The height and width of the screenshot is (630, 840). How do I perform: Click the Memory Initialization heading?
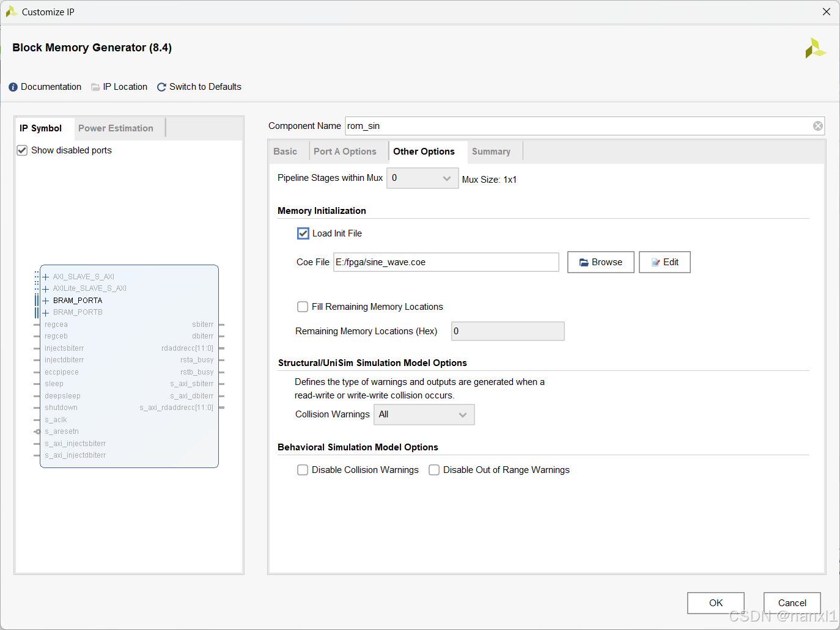click(x=322, y=211)
